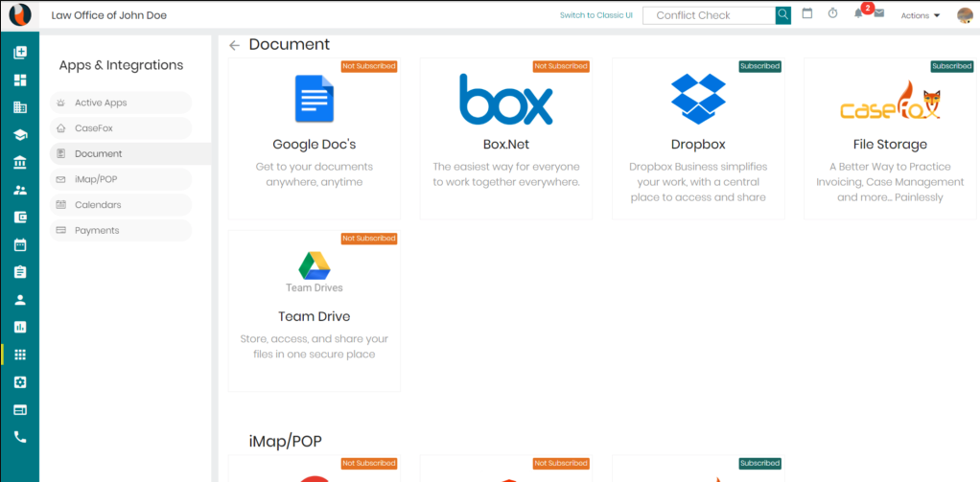Open the bank building icon in sidebar

click(20, 163)
